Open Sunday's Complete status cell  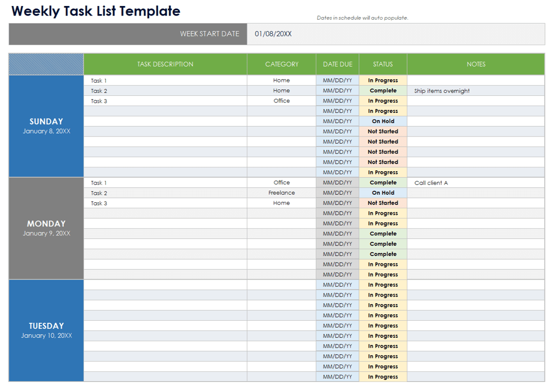click(383, 91)
